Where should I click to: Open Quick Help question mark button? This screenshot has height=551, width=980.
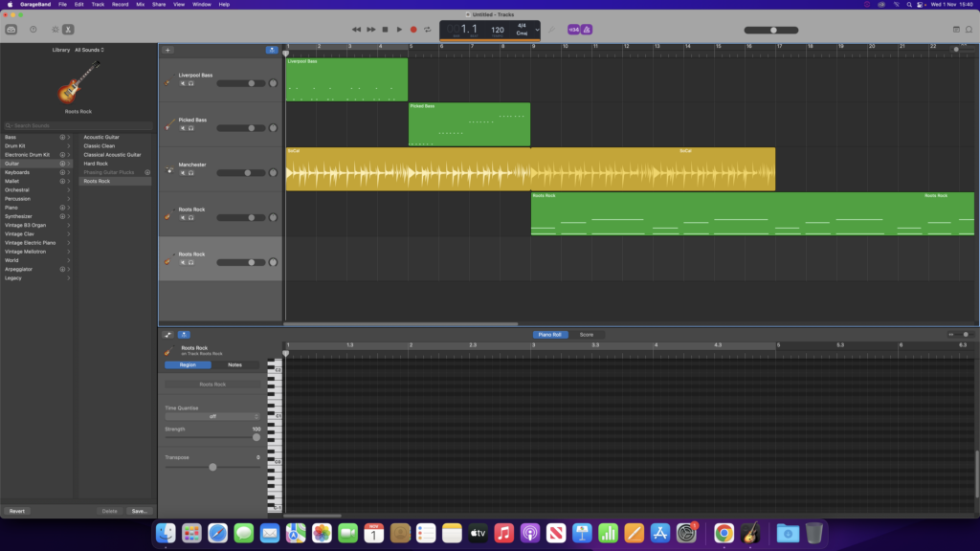pyautogui.click(x=33, y=30)
